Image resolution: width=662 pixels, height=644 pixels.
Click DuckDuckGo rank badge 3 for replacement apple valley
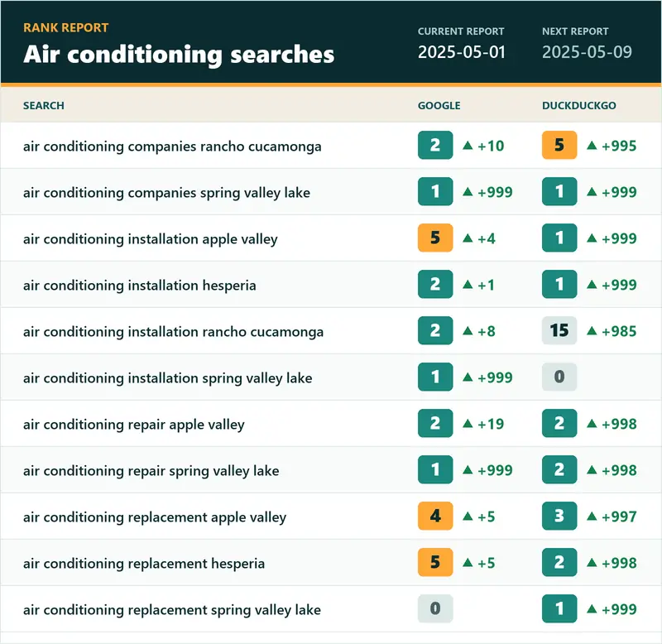559,516
